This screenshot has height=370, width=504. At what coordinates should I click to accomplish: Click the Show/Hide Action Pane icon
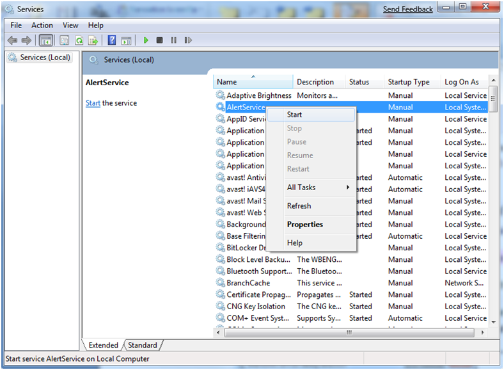pos(126,41)
